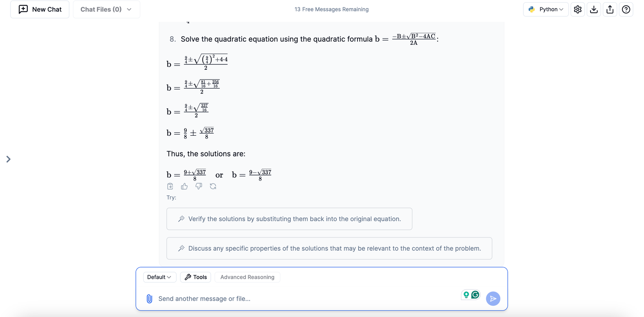Copy the assistant's math response
Screen dimensions: 644x317
click(170, 186)
